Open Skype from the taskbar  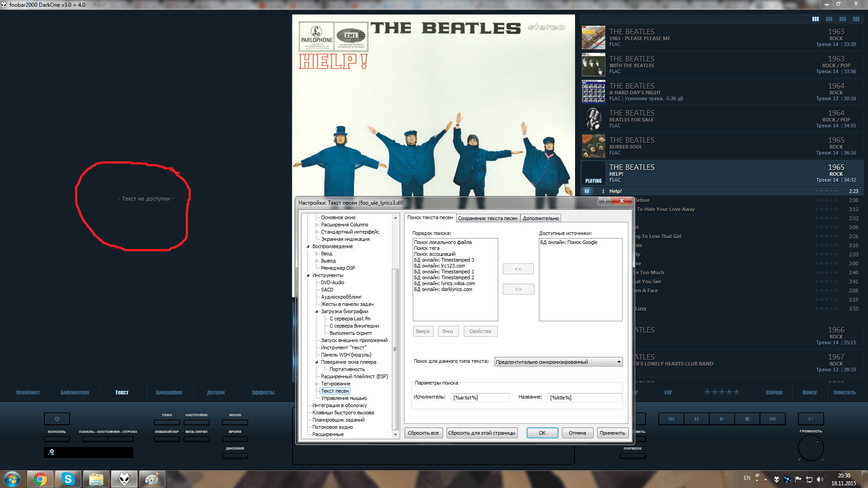(x=68, y=479)
